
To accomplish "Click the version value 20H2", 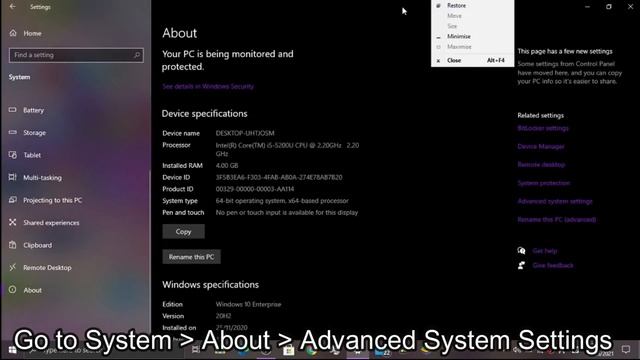I will pos(223,316).
